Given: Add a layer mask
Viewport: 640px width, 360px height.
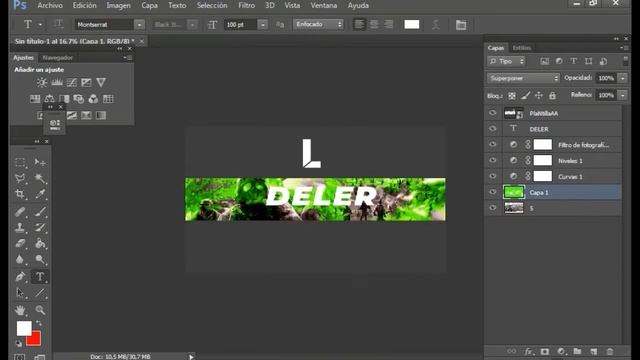Looking at the screenshot, I should click(x=544, y=351).
